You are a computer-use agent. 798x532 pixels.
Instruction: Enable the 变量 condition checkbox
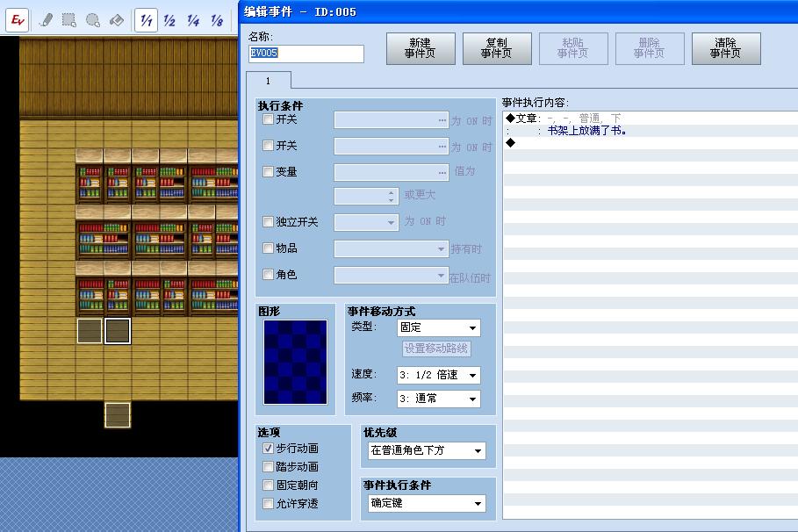coord(269,171)
